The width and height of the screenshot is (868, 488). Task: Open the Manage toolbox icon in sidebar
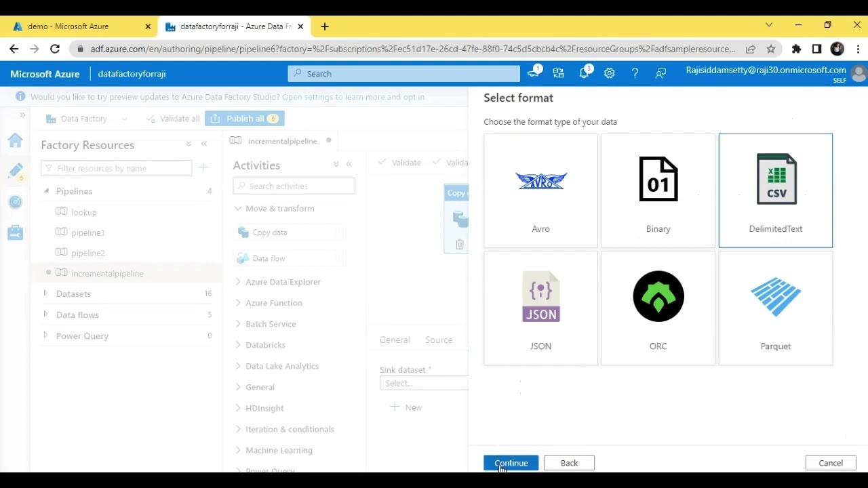click(x=15, y=232)
